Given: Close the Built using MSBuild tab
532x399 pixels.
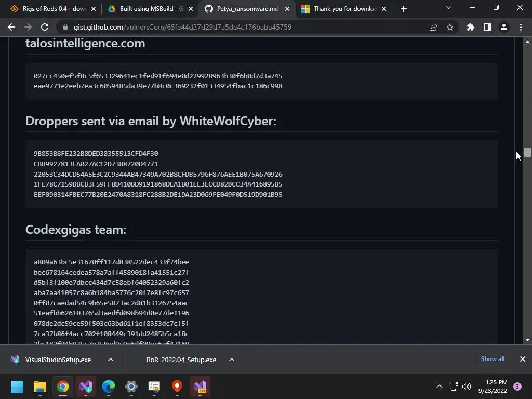Looking at the screenshot, I should pos(191,9).
